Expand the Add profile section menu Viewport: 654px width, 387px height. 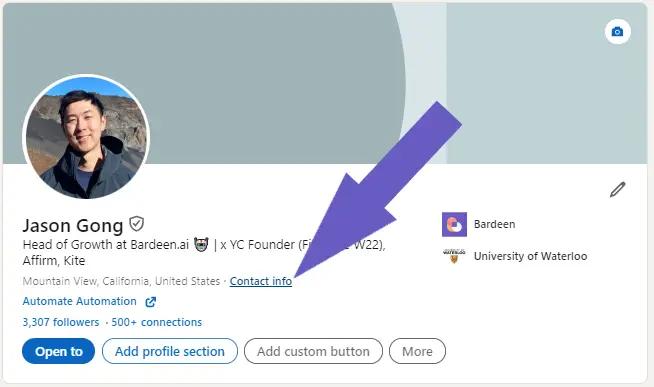[170, 351]
